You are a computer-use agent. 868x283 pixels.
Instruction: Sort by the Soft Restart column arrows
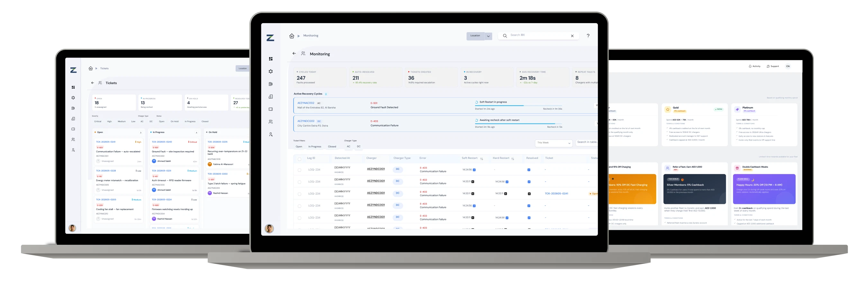tap(482, 159)
